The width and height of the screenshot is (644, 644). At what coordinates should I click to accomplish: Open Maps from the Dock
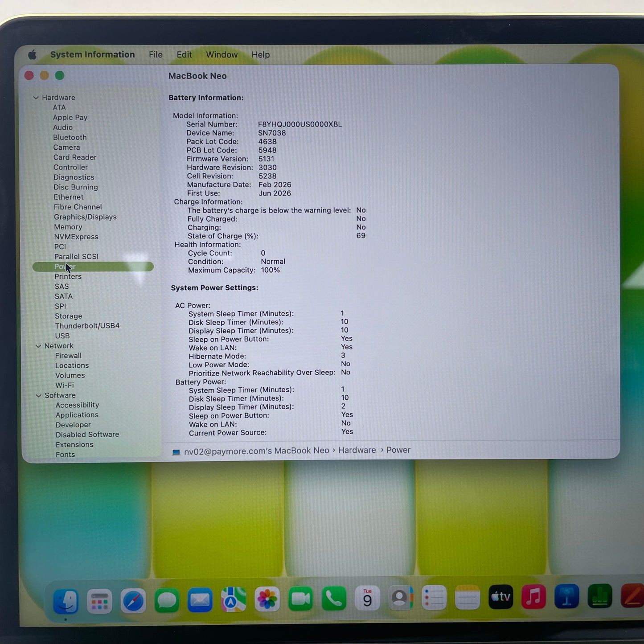click(x=234, y=599)
